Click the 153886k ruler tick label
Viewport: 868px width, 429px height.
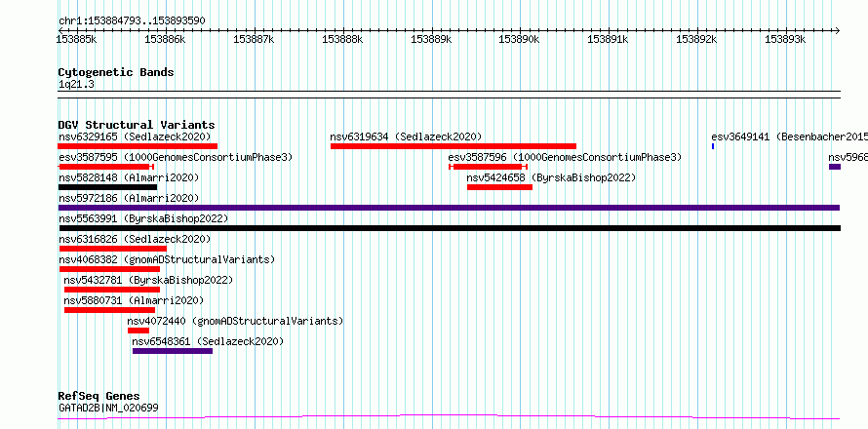point(165,39)
